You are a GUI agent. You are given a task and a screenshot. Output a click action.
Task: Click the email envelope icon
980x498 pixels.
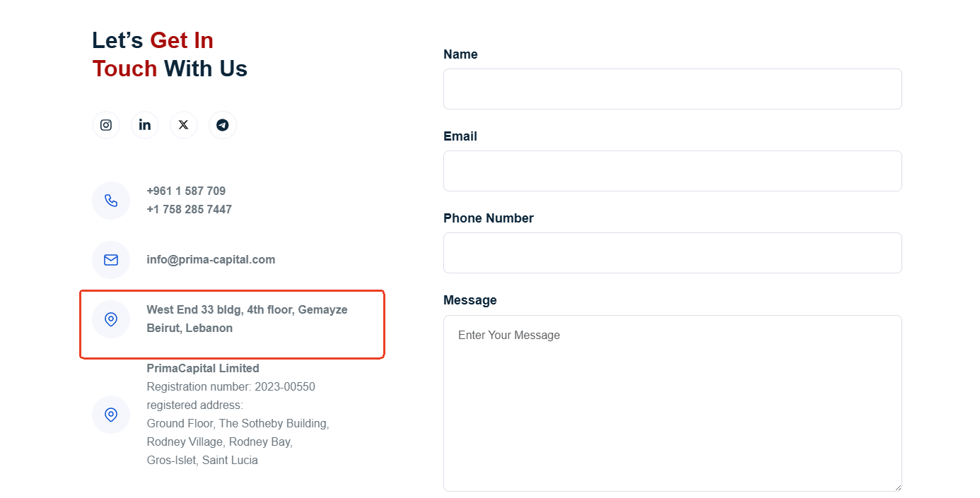[x=111, y=260]
